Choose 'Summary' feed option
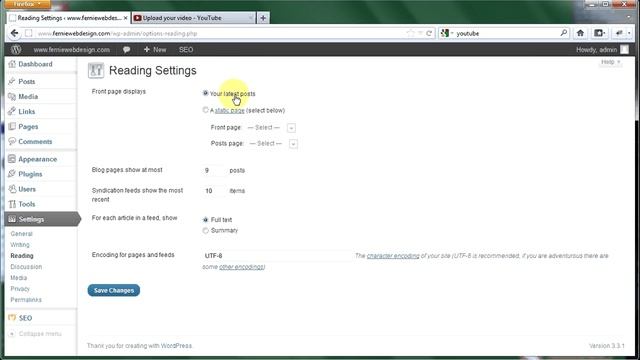The image size is (640, 360). pyautogui.click(x=205, y=231)
